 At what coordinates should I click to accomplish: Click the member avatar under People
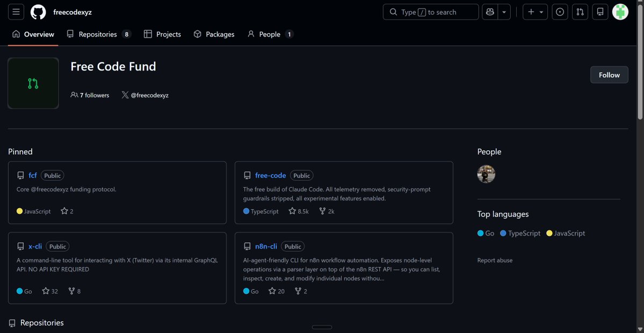pos(486,174)
